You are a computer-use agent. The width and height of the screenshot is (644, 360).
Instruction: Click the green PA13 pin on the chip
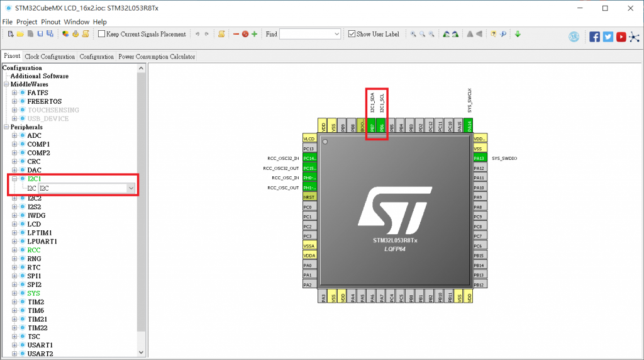pos(480,158)
